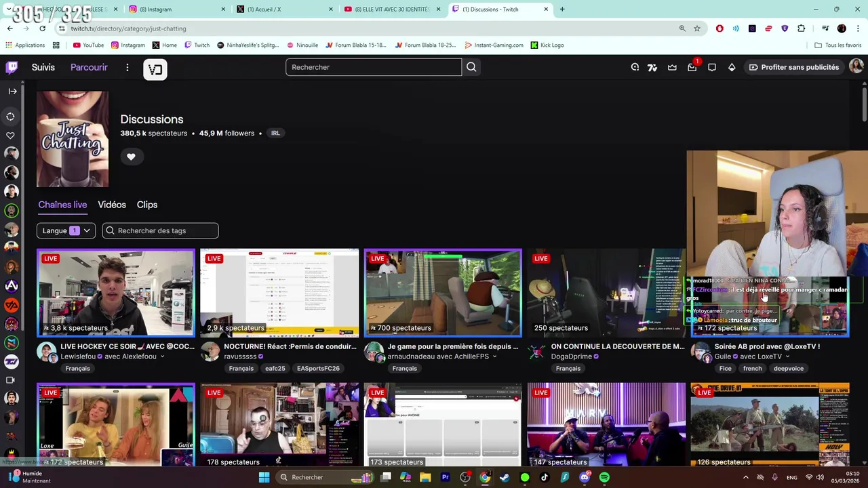
Task: Open the whispers chat bubble icon
Action: click(712, 67)
